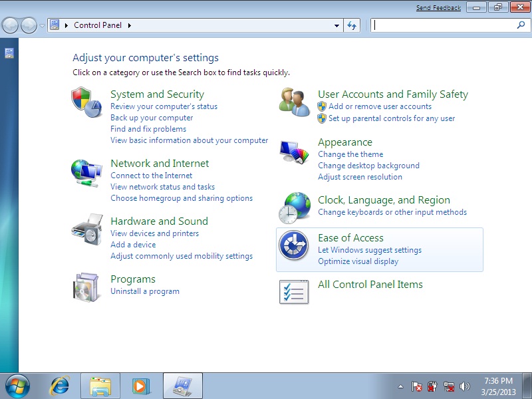Open the System and Security shield icon
532x399 pixels.
86,102
